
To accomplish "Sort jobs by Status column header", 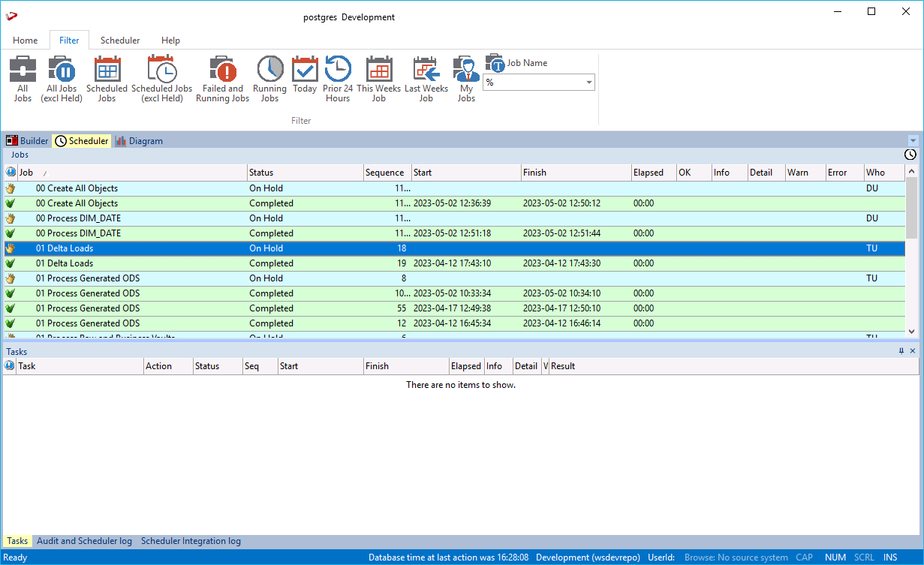I will coord(261,173).
